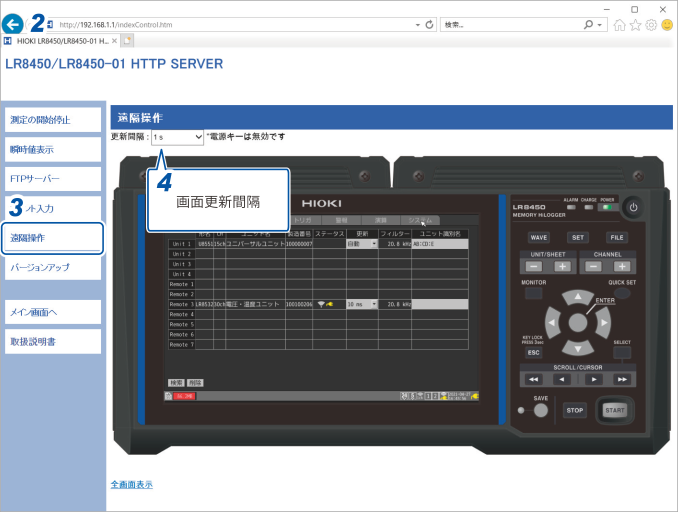The height and width of the screenshot is (512, 678).
Task: Click the left arrow cursor key
Action: (x=552, y=323)
